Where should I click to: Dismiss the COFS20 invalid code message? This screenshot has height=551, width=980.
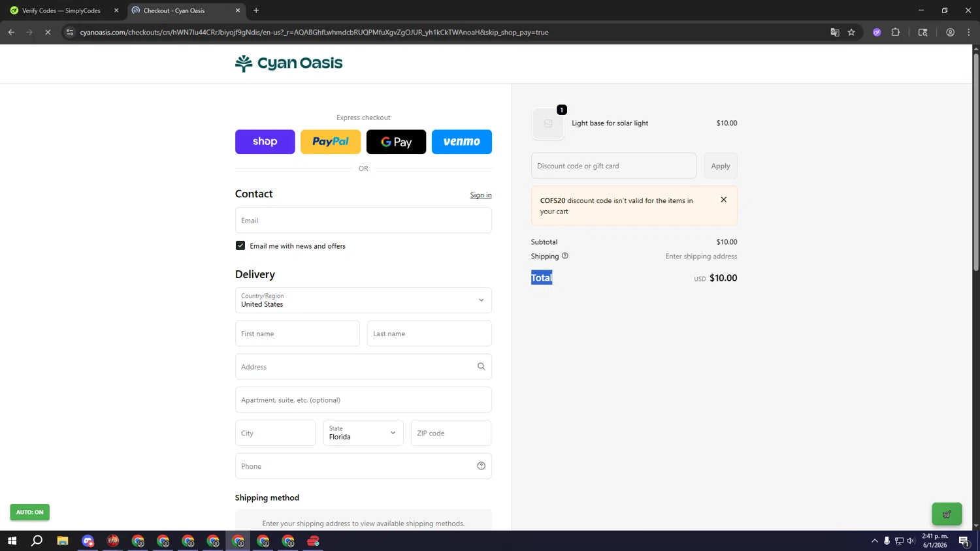(723, 200)
